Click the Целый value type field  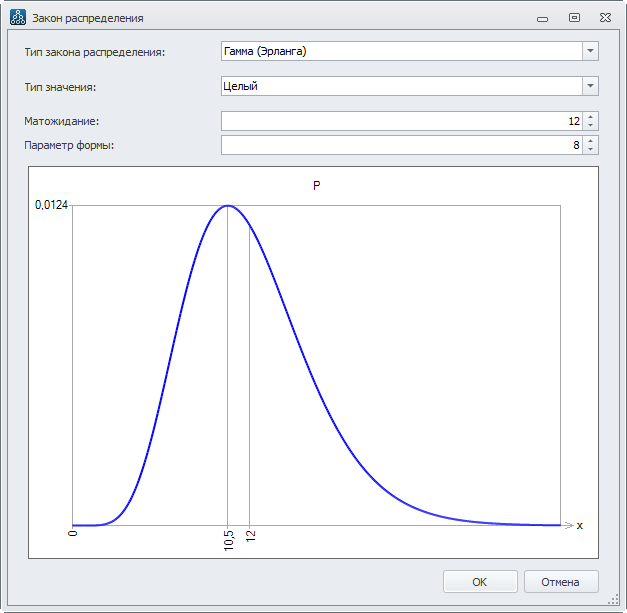tap(400, 86)
